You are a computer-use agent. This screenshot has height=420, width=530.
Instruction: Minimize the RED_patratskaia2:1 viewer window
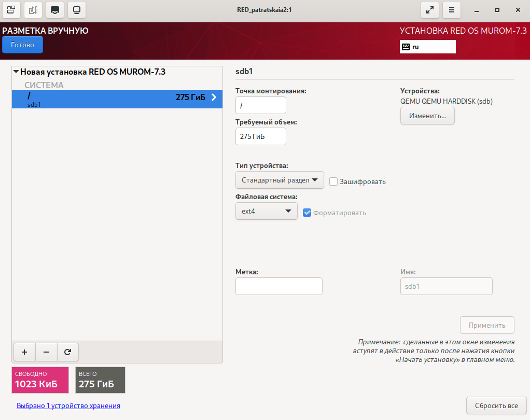[x=476, y=10]
